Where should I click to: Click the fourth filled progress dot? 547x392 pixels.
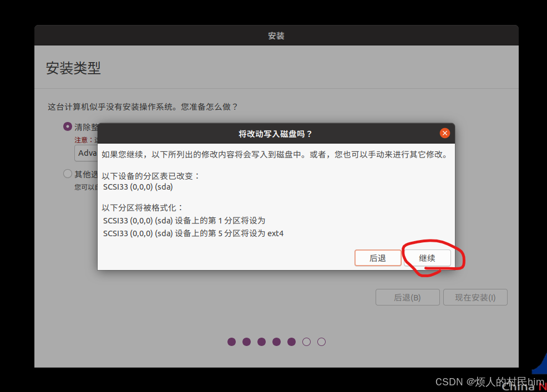click(276, 342)
